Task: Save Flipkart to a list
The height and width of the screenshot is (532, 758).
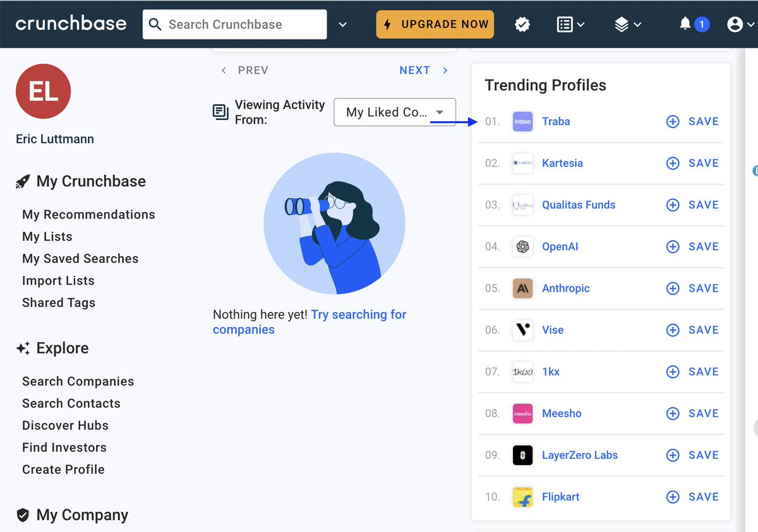Action: pyautogui.click(x=693, y=497)
